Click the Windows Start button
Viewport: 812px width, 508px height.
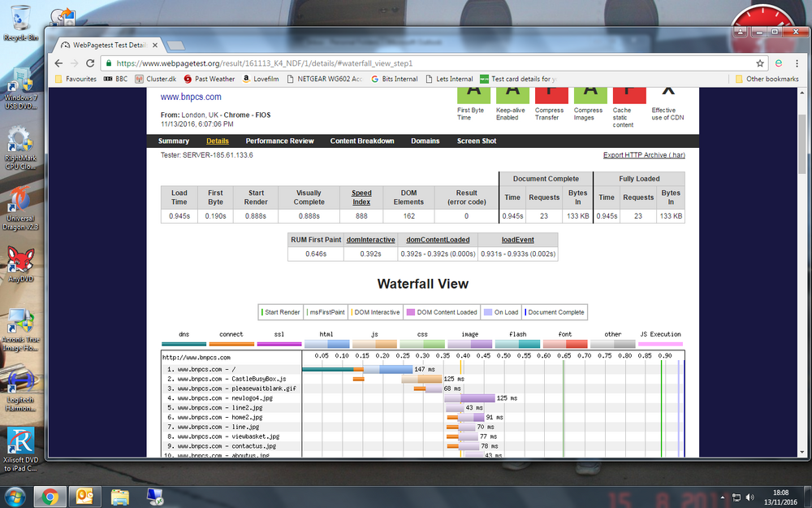pyautogui.click(x=14, y=497)
